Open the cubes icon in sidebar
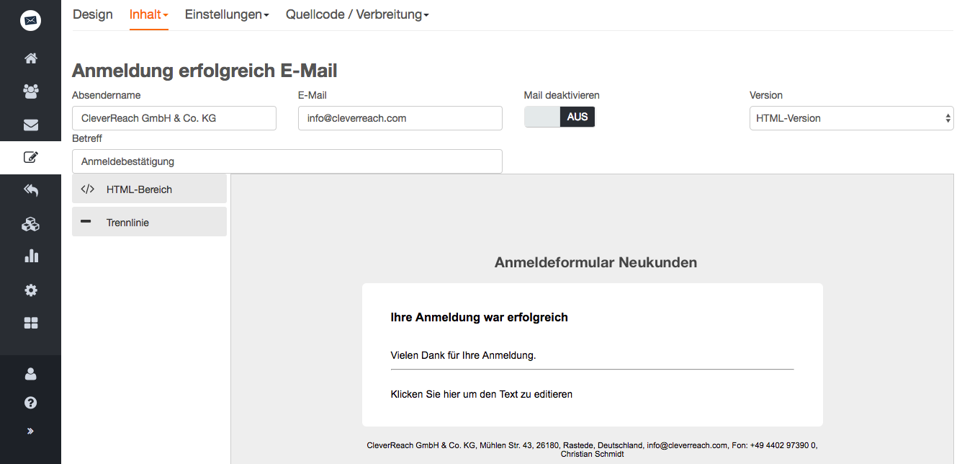This screenshot has height=464, width=980. point(30,224)
